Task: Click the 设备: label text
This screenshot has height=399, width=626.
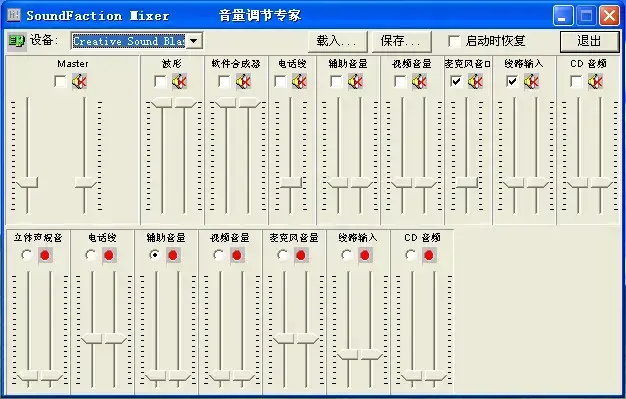Action: click(x=44, y=40)
